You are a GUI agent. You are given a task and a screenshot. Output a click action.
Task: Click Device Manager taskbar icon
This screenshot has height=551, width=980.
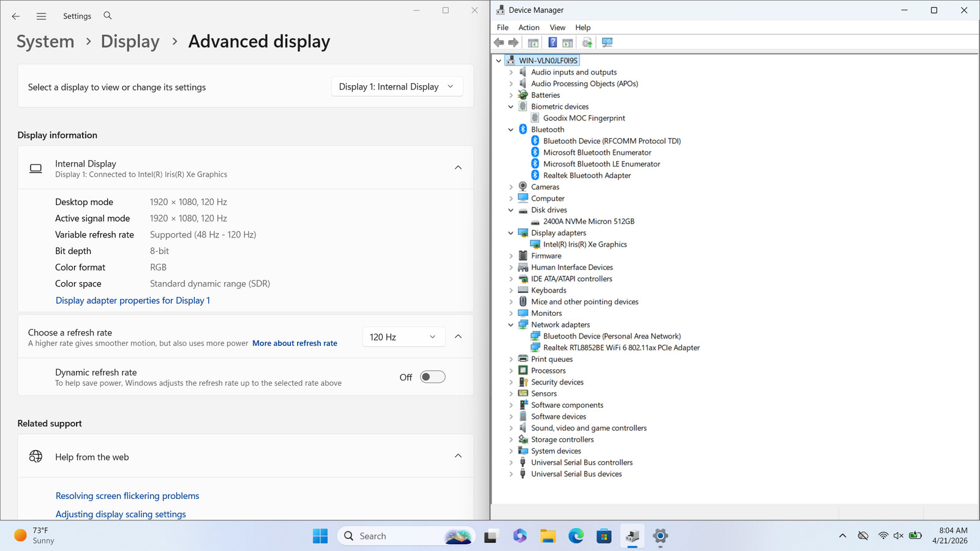[632, 536]
